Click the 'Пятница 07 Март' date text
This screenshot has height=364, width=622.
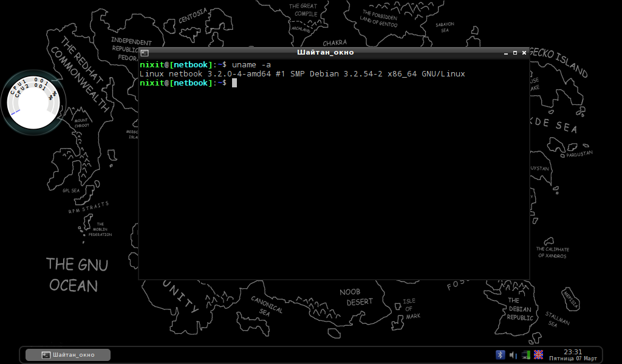(573, 359)
